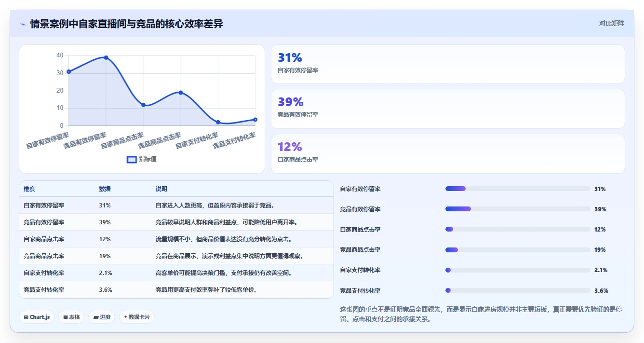Viewport: 644px width, 343px height.
Task: Click the 31% table cell
Action: 105,205
